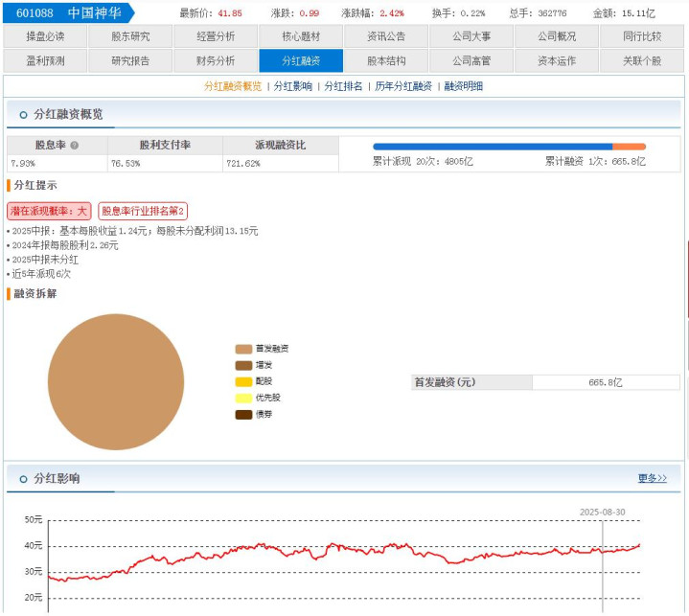This screenshot has width=689, height=616.
Task: Click the 债券 legend color box
Action: 243,415
